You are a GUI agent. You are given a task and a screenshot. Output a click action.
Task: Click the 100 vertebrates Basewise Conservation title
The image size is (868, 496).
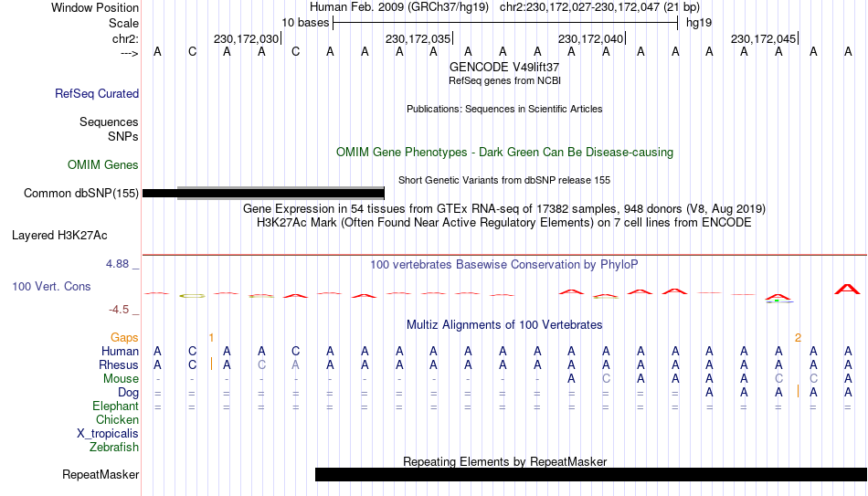click(x=504, y=265)
